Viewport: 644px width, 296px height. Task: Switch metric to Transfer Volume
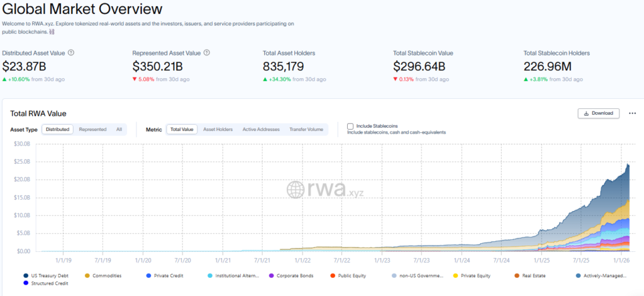tap(306, 129)
